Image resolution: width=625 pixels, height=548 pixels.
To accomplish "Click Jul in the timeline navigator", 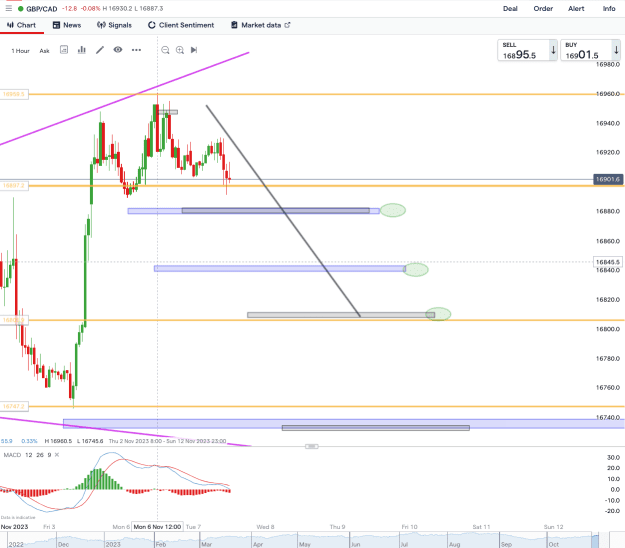I will point(404,544).
